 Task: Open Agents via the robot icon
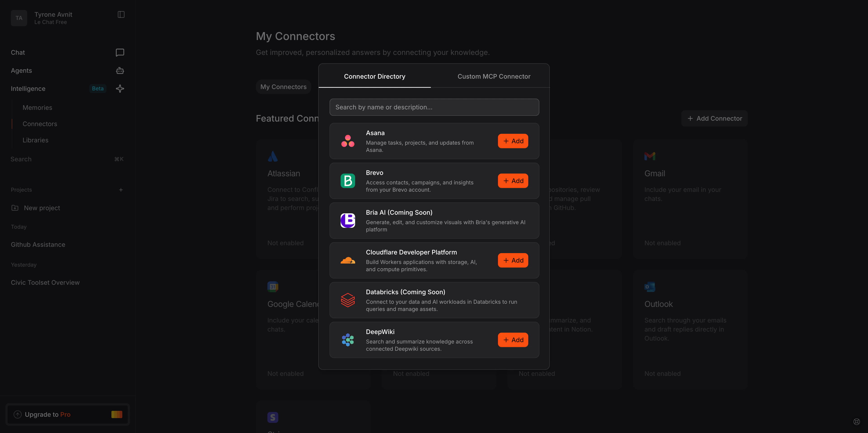120,71
